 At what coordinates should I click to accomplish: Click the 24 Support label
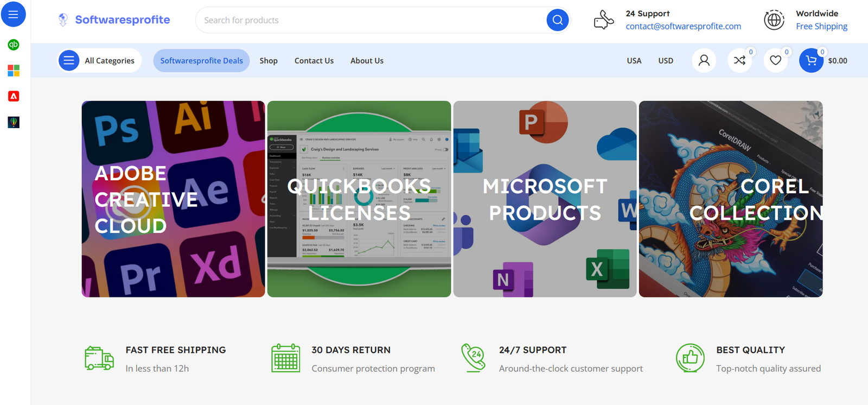point(648,14)
